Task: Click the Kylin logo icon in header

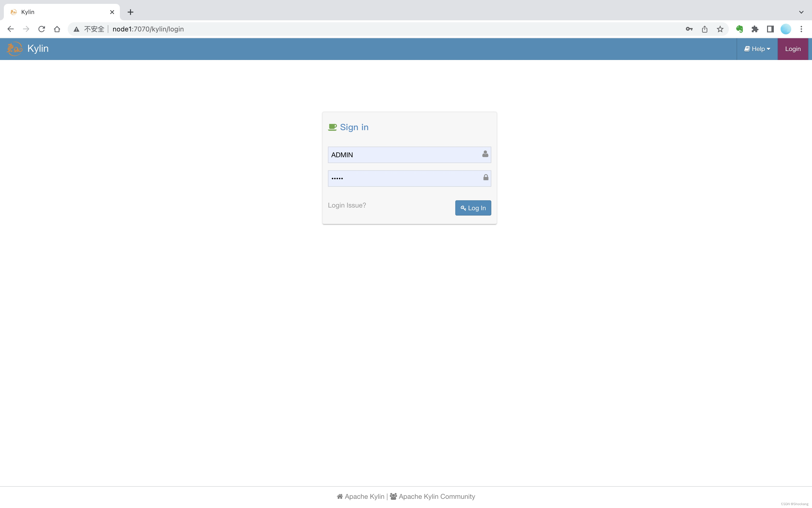Action: point(14,49)
